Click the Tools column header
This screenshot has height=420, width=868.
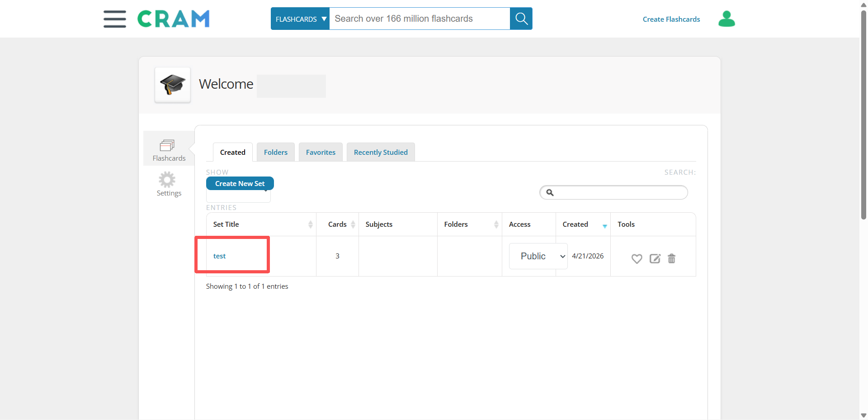[653, 224]
